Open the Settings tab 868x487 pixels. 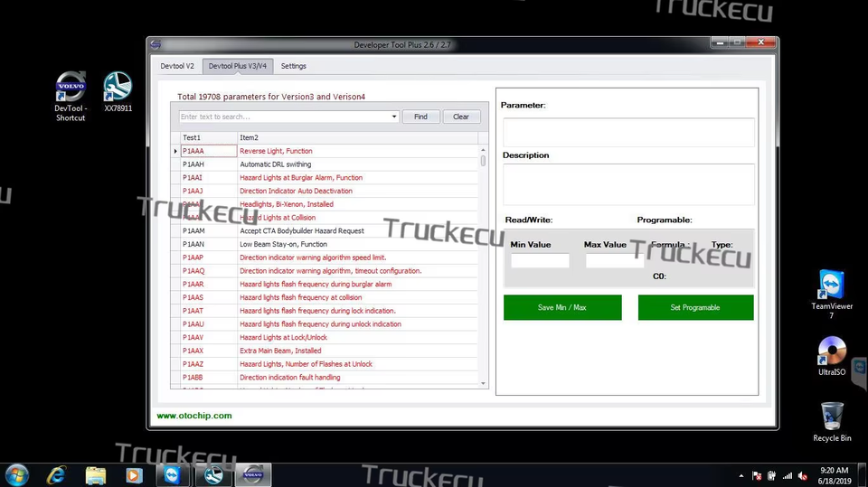tap(293, 66)
